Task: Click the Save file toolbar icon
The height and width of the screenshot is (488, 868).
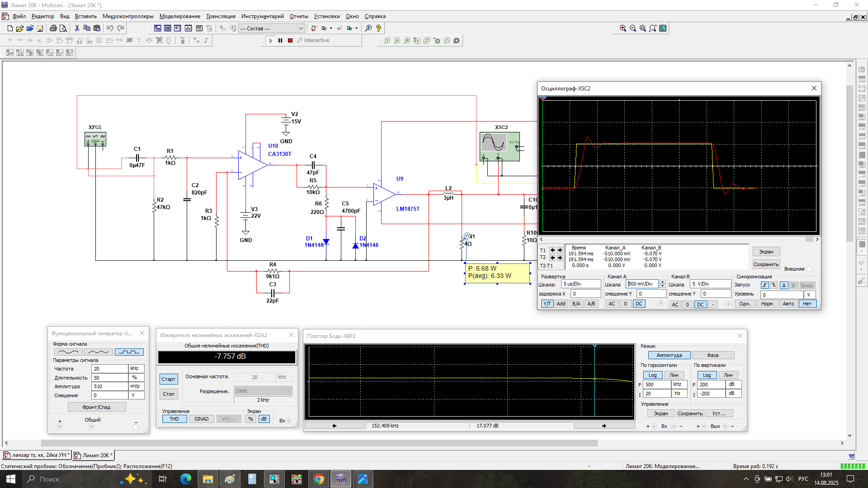Action: [40, 28]
